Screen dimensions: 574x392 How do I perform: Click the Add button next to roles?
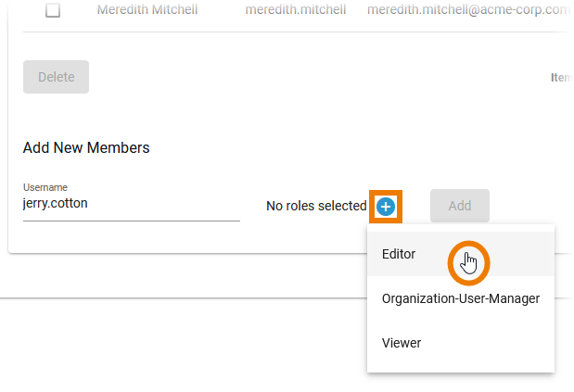pos(459,206)
